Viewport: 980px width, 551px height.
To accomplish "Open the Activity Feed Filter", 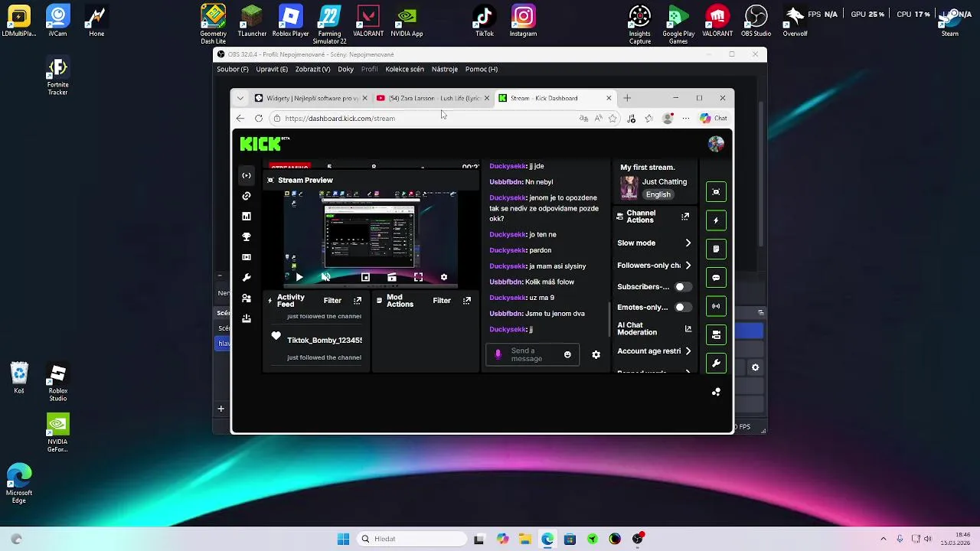I will tap(332, 301).
